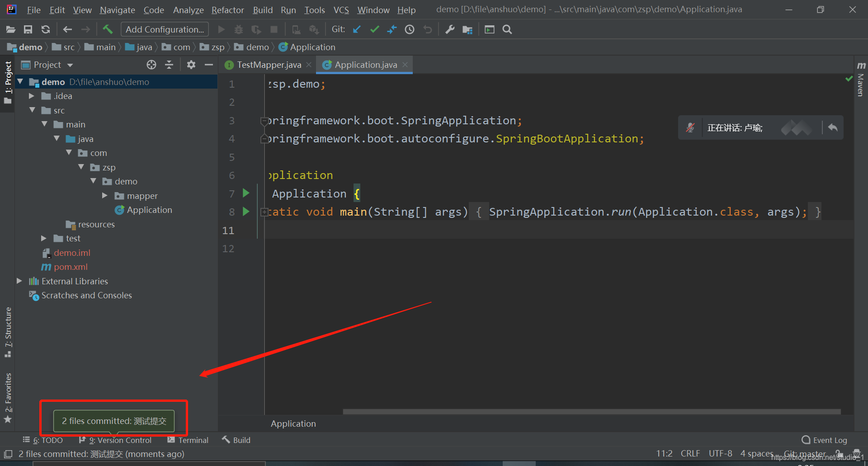Click the locate target icon in Project panel
Image resolution: width=868 pixels, height=466 pixels.
(x=151, y=65)
